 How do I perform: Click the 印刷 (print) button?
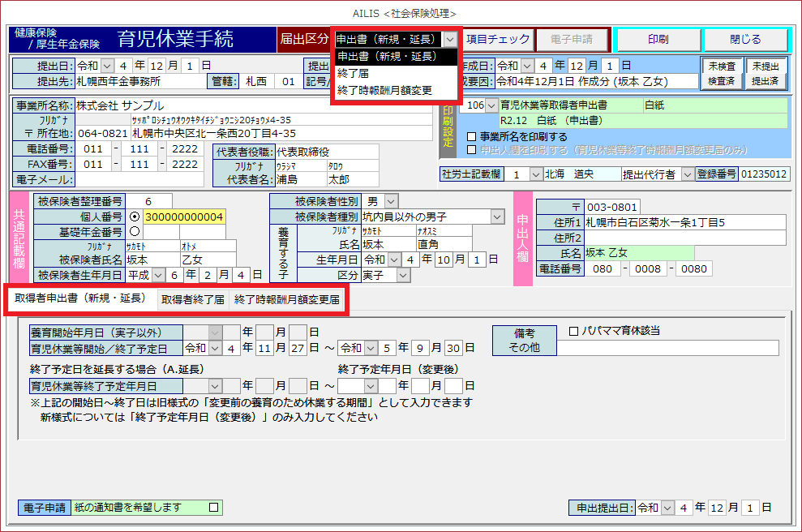pos(658,40)
